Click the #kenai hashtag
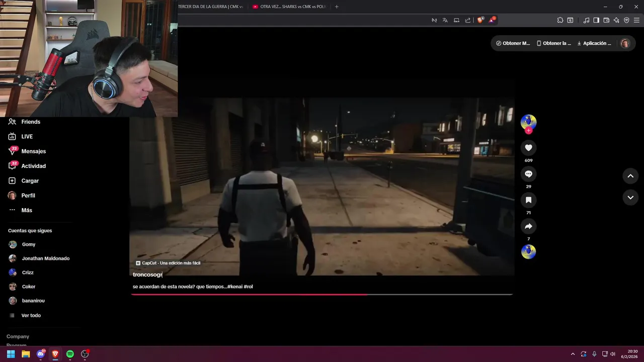644x362 pixels. point(235,287)
